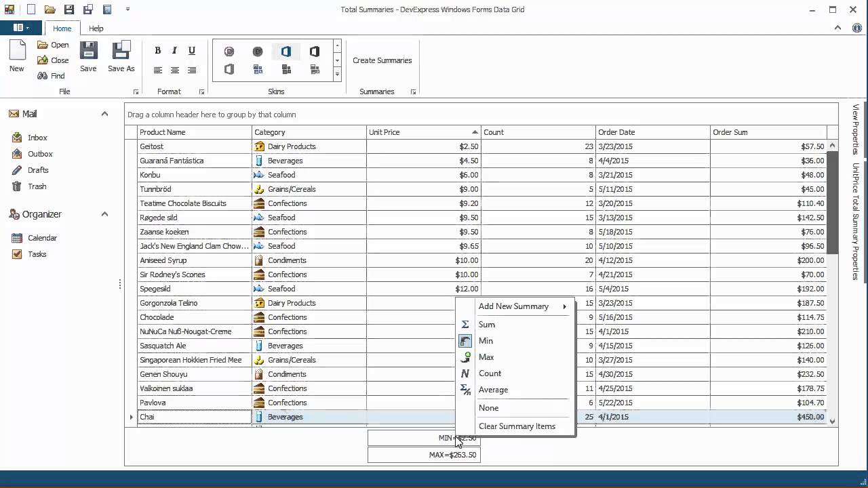Select the highlighted blue Office skin

286,52
